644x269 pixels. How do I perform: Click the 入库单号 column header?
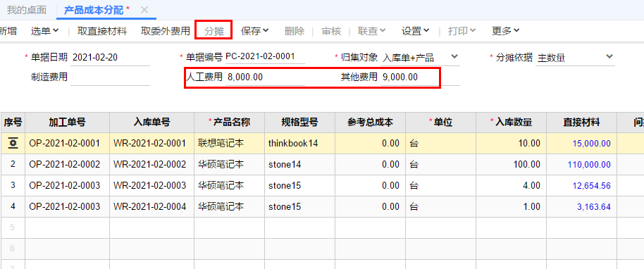click(152, 123)
